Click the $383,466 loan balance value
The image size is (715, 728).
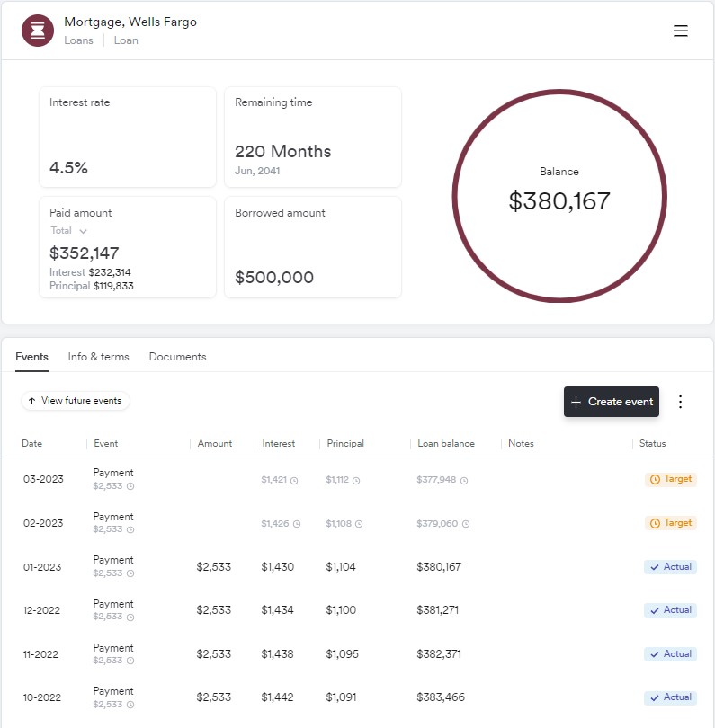pyautogui.click(x=441, y=697)
